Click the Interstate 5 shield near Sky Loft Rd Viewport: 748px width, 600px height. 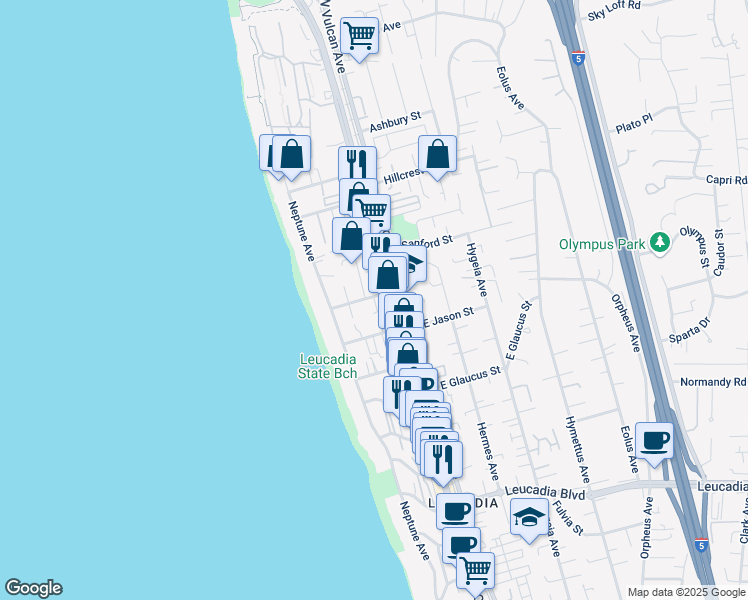click(x=578, y=58)
